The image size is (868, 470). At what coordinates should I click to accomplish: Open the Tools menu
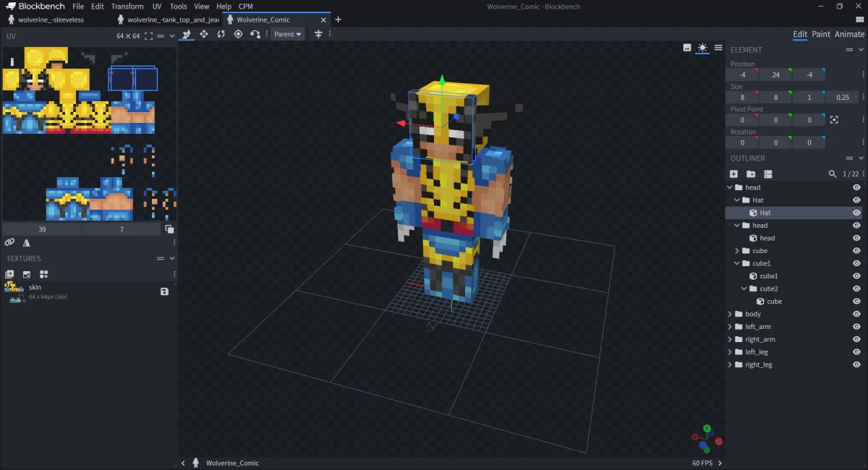click(x=178, y=7)
